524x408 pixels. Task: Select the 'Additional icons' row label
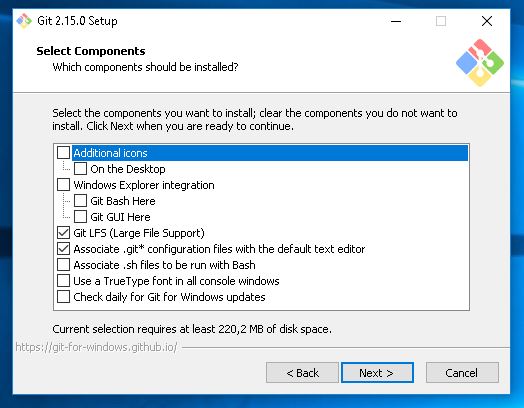[110, 153]
